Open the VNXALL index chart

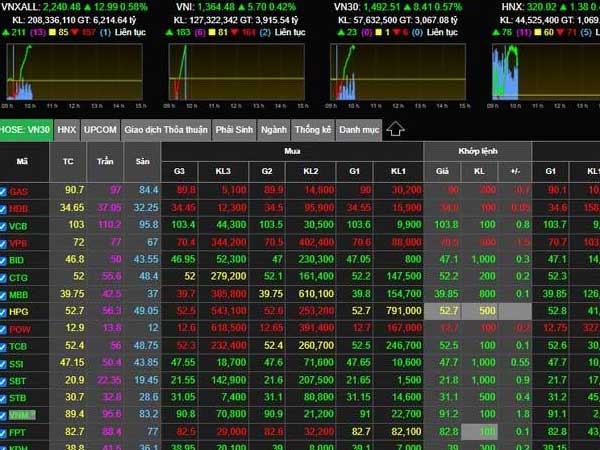point(75,72)
